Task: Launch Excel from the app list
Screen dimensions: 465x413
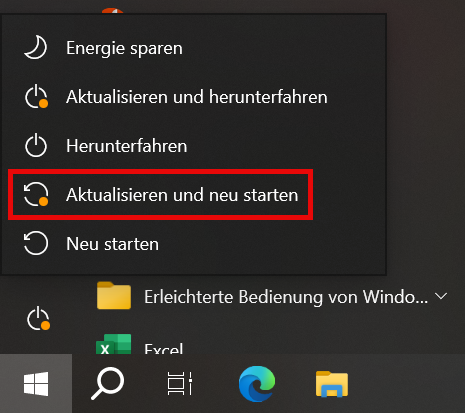Action: click(163, 348)
